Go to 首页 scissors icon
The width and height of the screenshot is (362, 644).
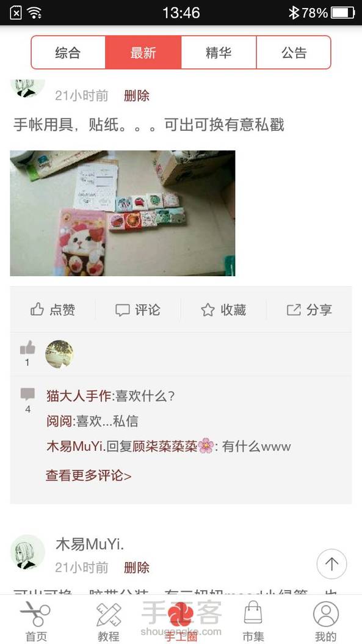[x=35, y=615]
